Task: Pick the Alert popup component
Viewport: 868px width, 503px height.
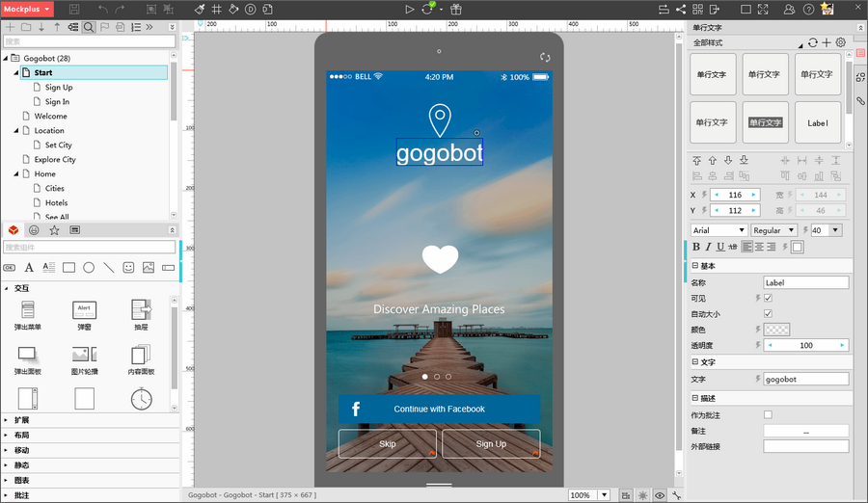Action: pos(84,314)
